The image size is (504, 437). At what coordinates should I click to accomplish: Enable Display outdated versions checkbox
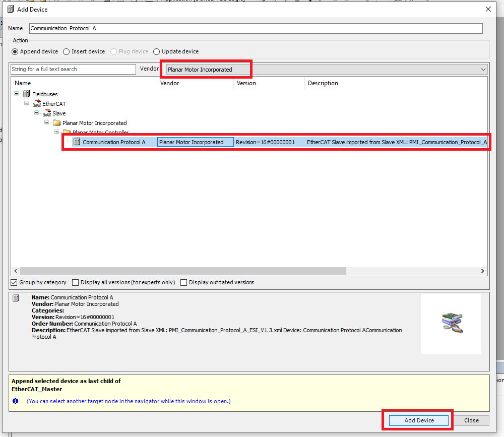pos(184,282)
